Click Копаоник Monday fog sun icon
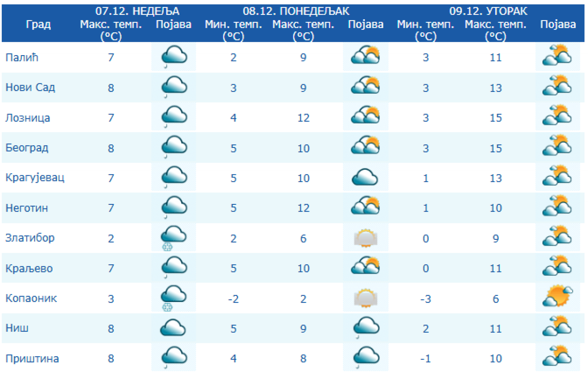The height and width of the screenshot is (372, 588). [365, 298]
